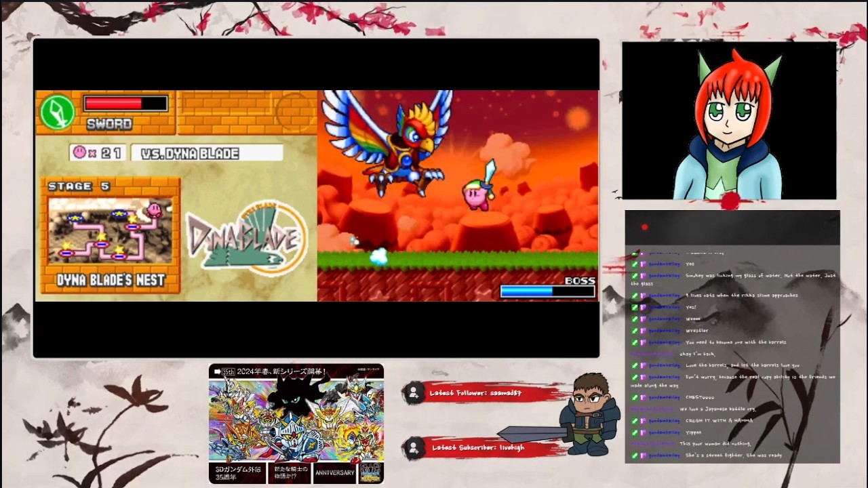Click the red recording dot above chat

[x=644, y=227]
